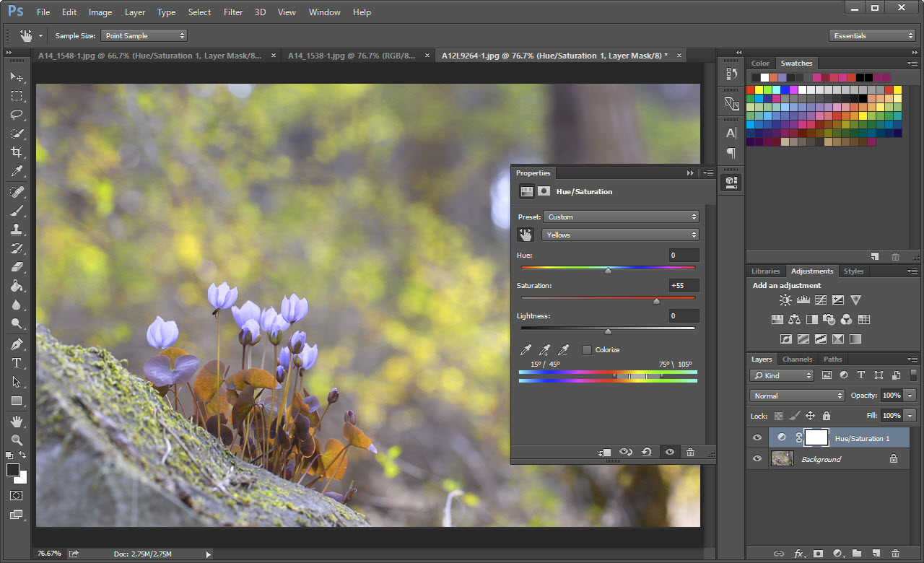The width and height of the screenshot is (924, 563).
Task: Select the Eraser tool
Action: (x=17, y=267)
